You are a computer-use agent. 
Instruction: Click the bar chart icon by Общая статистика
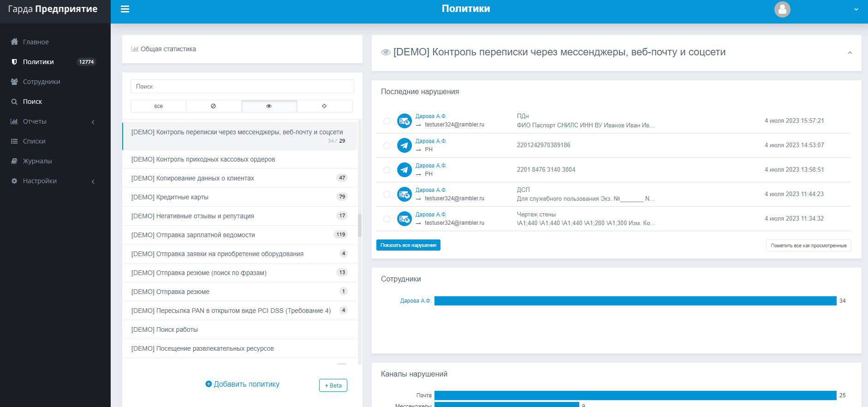[135, 49]
